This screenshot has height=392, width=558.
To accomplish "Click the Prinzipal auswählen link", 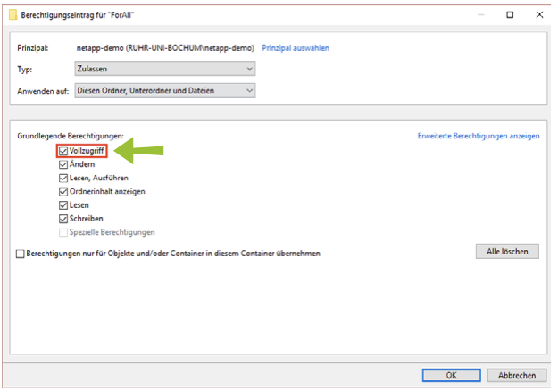I will [x=296, y=48].
